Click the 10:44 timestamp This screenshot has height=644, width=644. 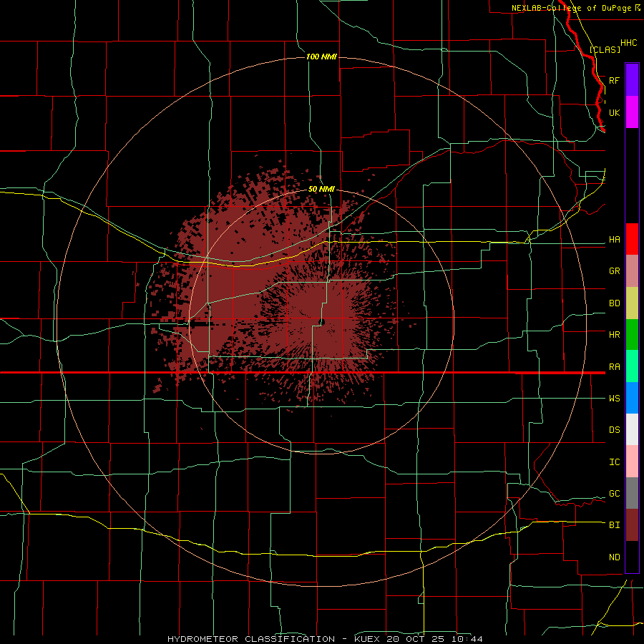pos(467,639)
